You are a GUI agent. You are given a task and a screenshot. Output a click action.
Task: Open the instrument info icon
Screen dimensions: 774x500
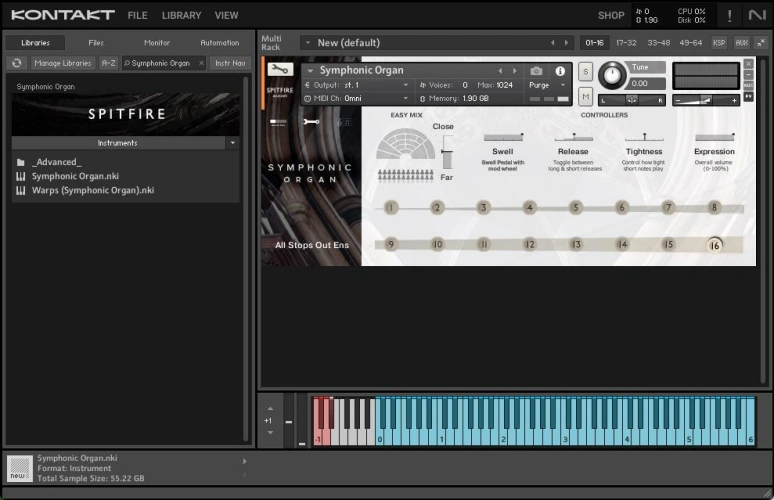559,71
